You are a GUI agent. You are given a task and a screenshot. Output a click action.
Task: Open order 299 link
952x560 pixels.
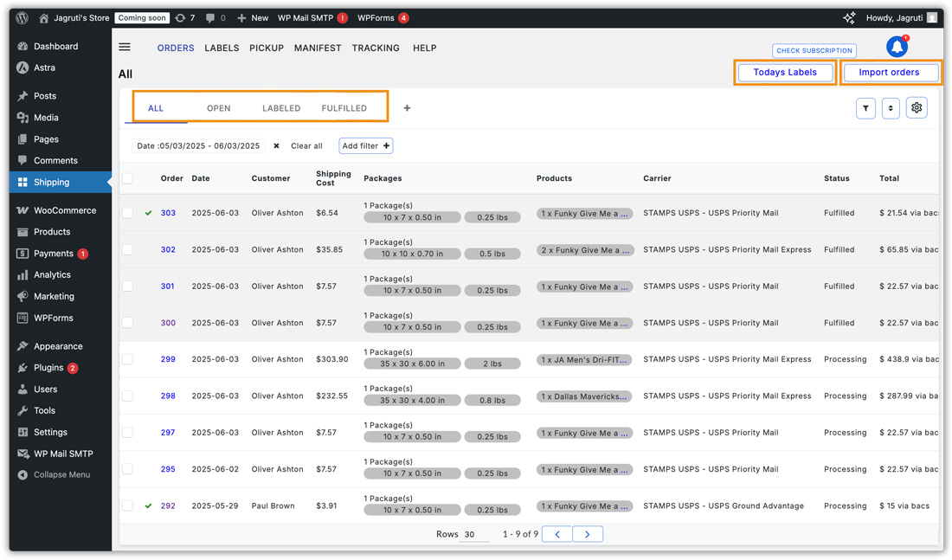[168, 359]
